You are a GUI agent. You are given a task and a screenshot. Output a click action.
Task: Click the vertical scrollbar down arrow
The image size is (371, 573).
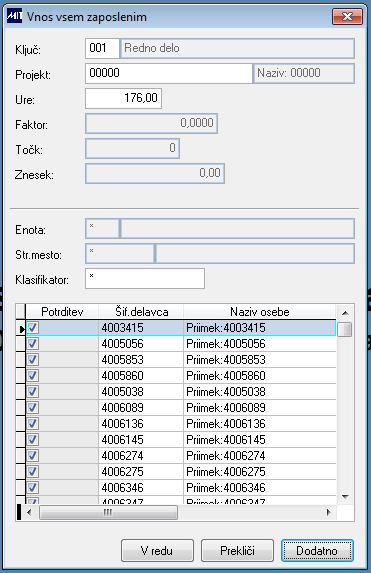[x=345, y=497]
